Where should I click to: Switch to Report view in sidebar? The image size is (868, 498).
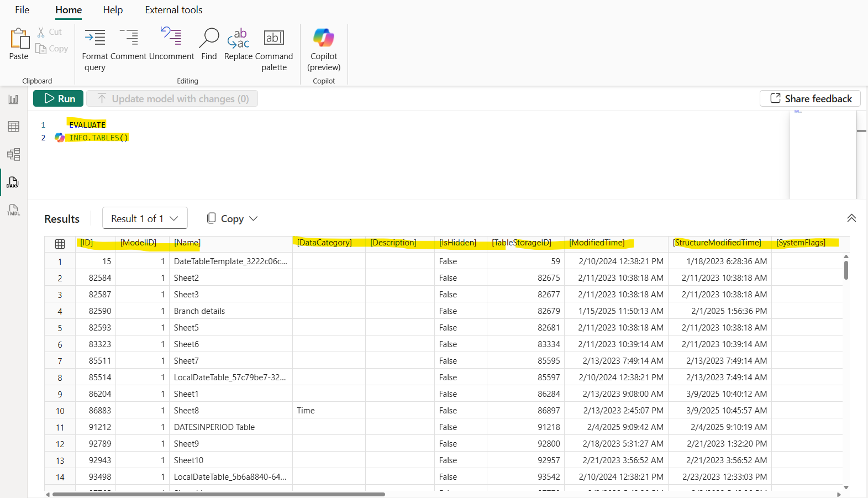[13, 99]
